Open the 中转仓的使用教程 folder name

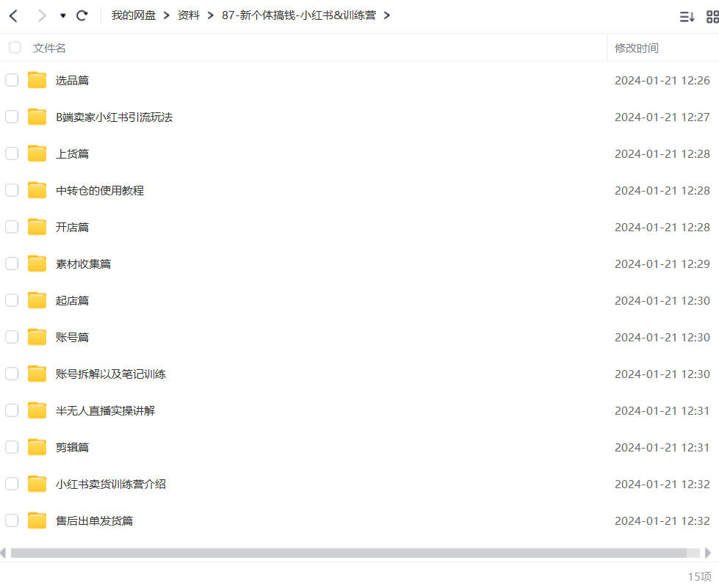(100, 191)
